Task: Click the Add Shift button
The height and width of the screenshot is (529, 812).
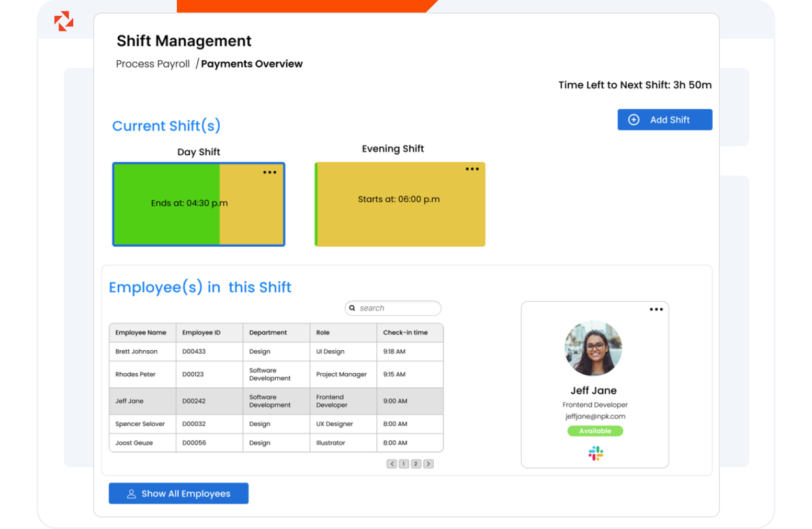Action: point(664,120)
